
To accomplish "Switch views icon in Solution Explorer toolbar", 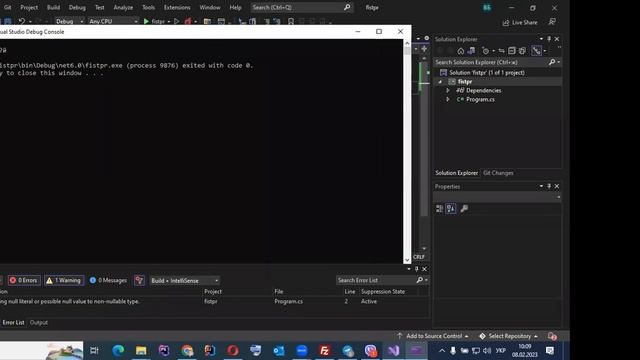I will pos(471,51).
